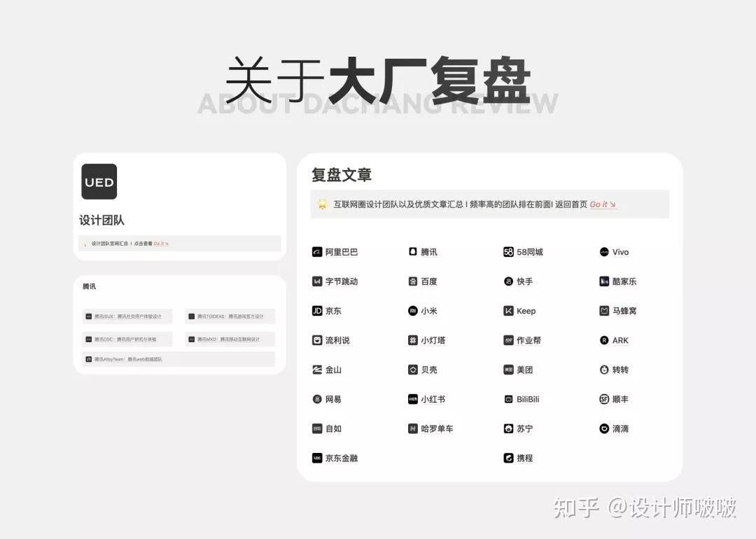Image resolution: width=756 pixels, height=539 pixels.
Task: Click the 网易 logo icon
Action: [317, 399]
